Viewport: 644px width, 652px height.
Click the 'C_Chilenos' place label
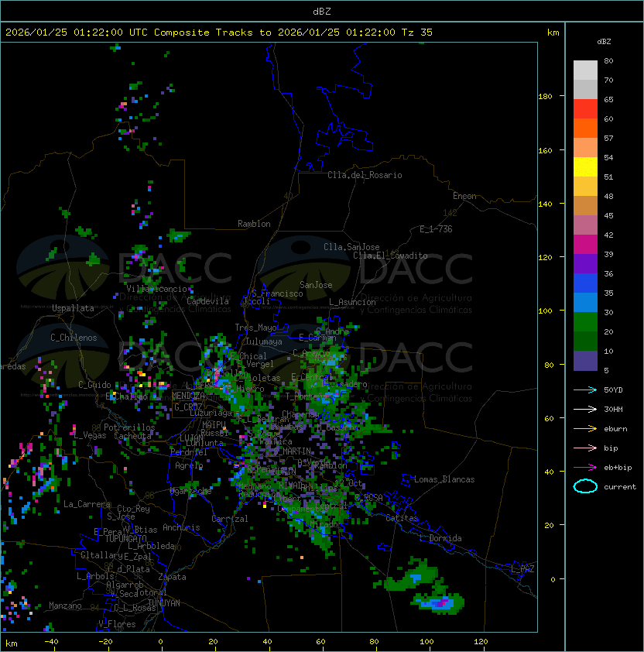tap(74, 338)
